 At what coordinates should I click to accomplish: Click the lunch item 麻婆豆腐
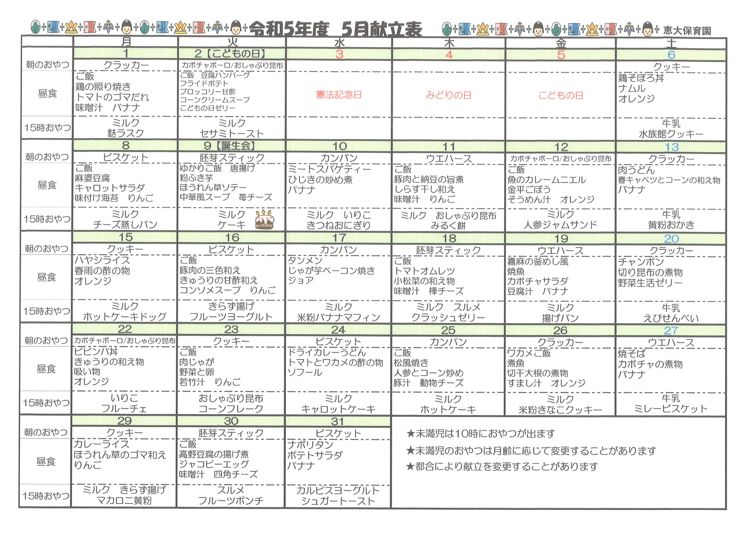(x=92, y=178)
